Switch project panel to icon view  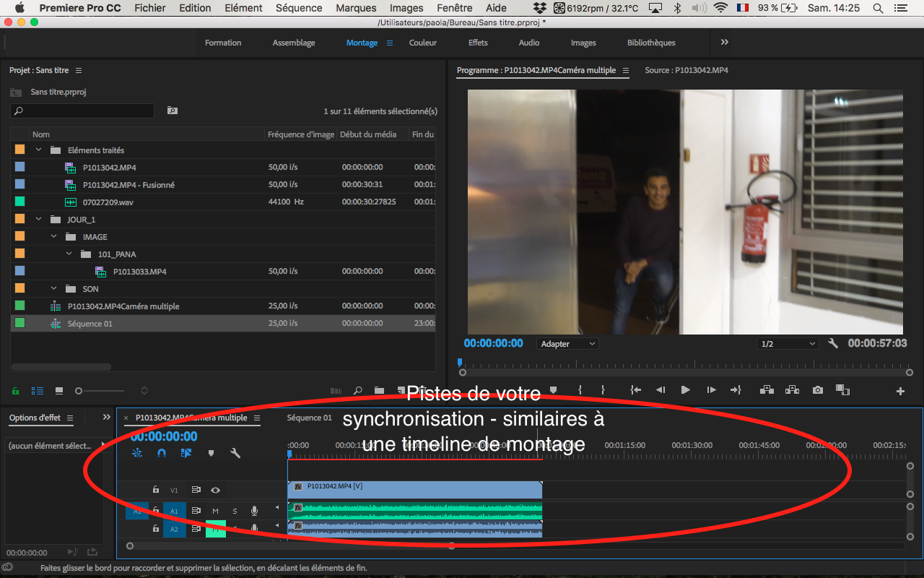pyautogui.click(x=59, y=391)
